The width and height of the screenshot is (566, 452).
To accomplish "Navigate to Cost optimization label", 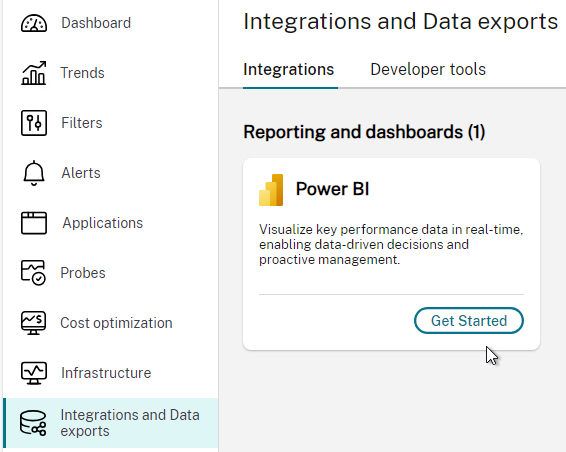I will 116,323.
